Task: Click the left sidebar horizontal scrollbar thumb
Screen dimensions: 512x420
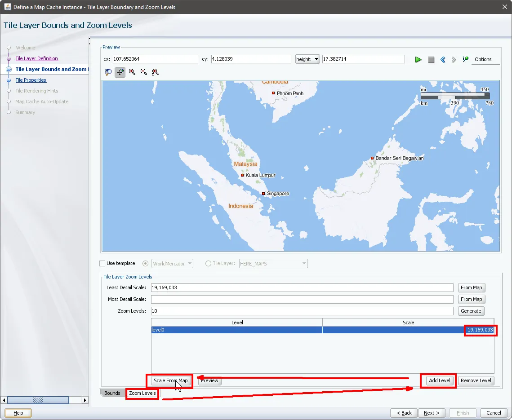Action: (38, 400)
